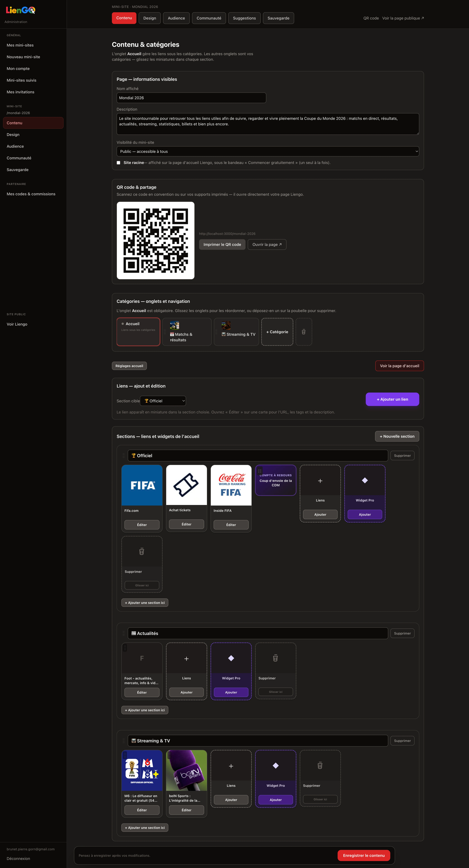Click Achat tickets ticket thumbnail
The image size is (469, 868).
point(186,485)
